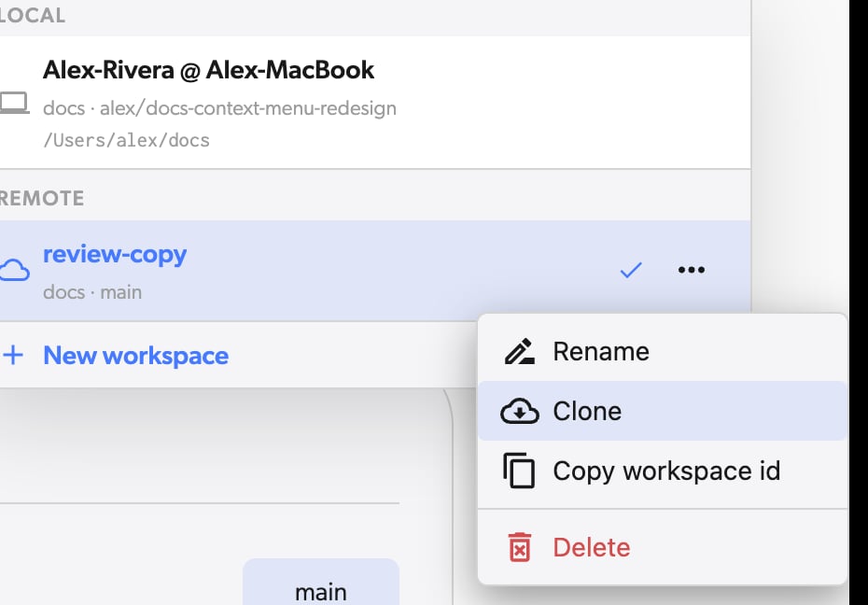
Task: Select Clone in the context menu
Action: (663, 411)
